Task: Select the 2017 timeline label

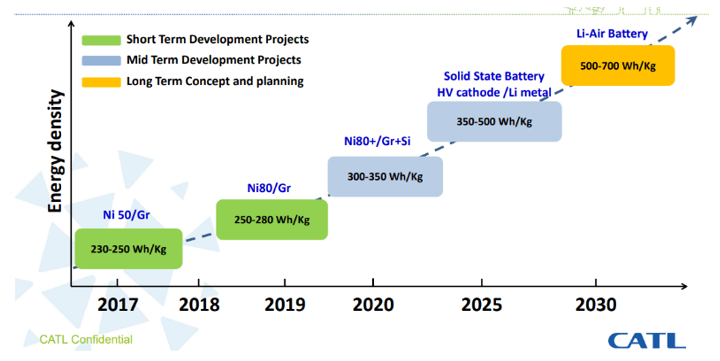Action: coord(118,305)
